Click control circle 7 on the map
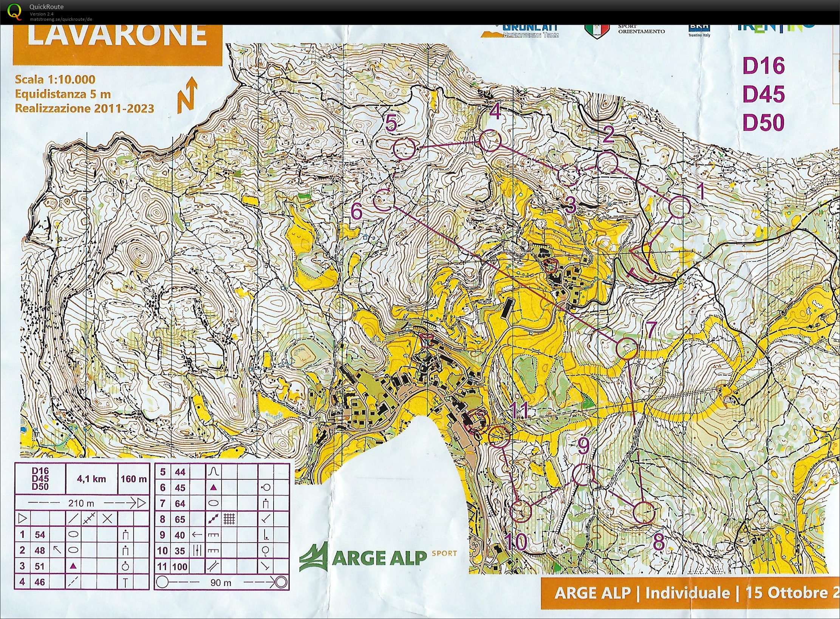Viewport: 840px width, 619px height. (x=627, y=348)
